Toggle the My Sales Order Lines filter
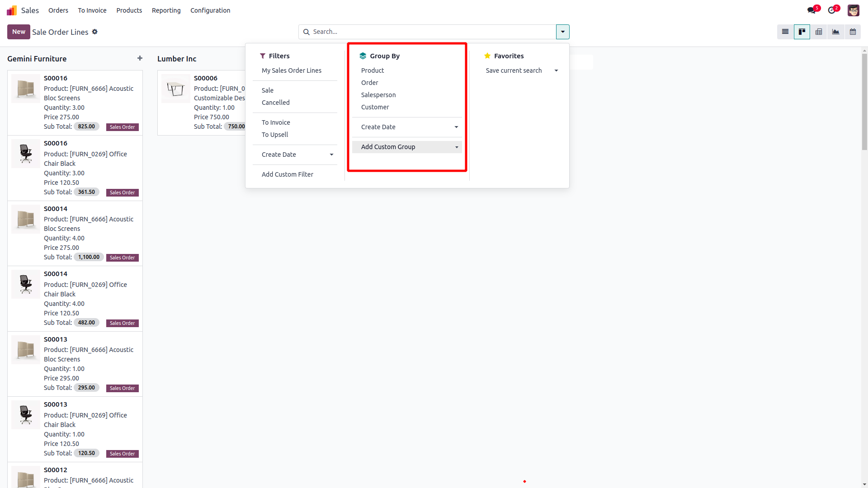The height and width of the screenshot is (488, 868). pyautogui.click(x=292, y=70)
